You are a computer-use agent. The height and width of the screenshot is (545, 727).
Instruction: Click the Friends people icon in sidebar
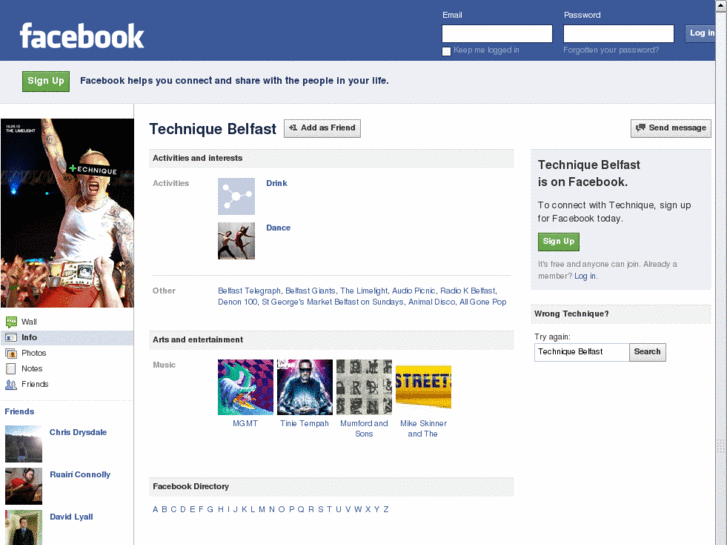tap(11, 384)
